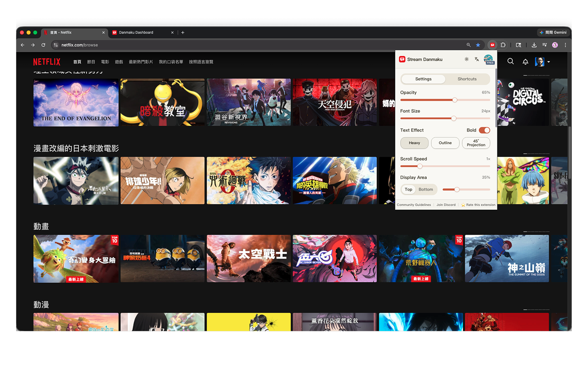Open the 首頁 Netflix menu item
The width and height of the screenshot is (588, 368).
pyautogui.click(x=77, y=62)
